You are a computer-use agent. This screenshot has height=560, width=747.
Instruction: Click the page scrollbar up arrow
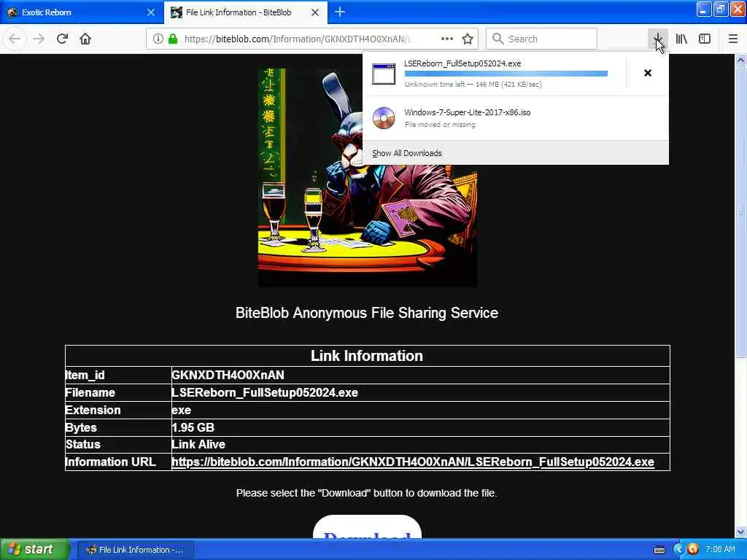(740, 60)
